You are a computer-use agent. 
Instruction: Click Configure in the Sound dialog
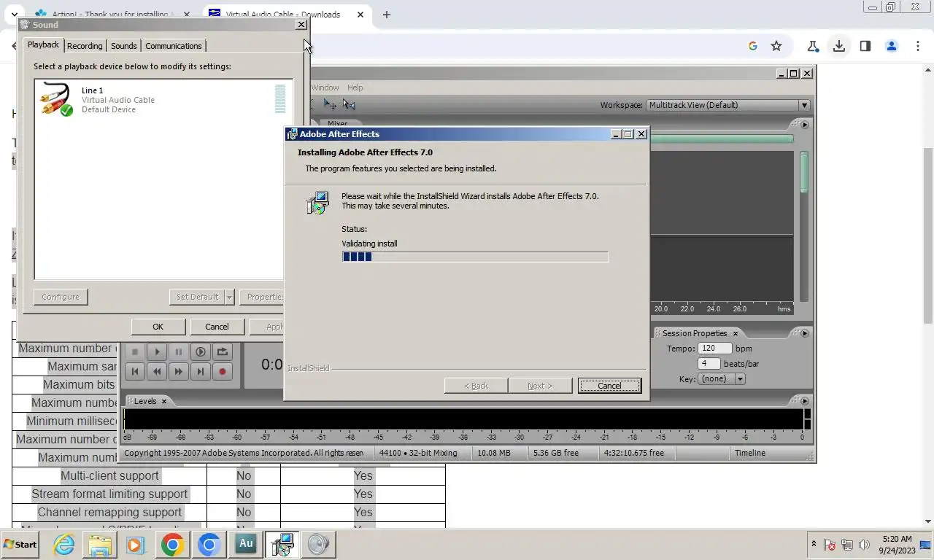pyautogui.click(x=61, y=297)
